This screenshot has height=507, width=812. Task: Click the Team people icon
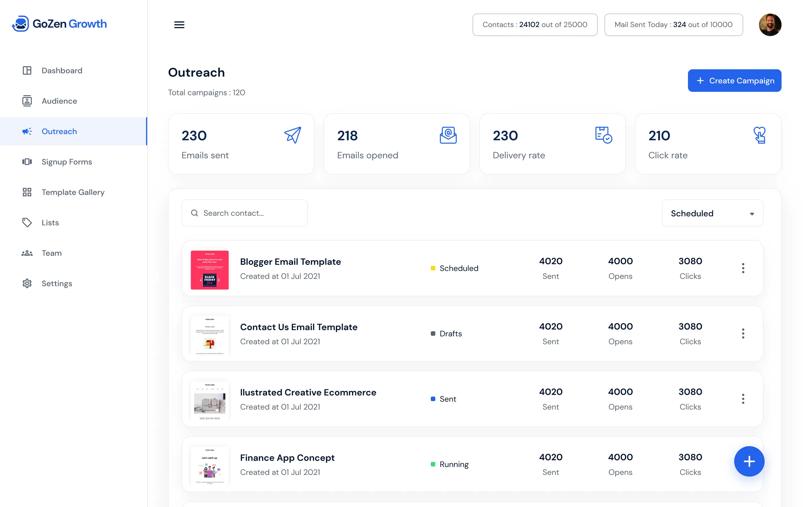coord(27,253)
